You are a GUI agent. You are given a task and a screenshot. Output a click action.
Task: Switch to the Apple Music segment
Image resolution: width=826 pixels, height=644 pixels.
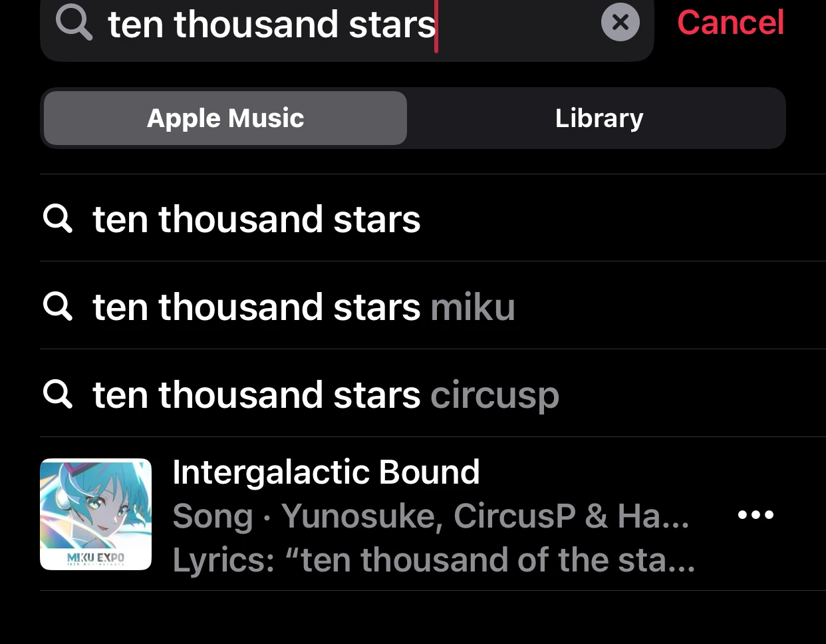225,118
